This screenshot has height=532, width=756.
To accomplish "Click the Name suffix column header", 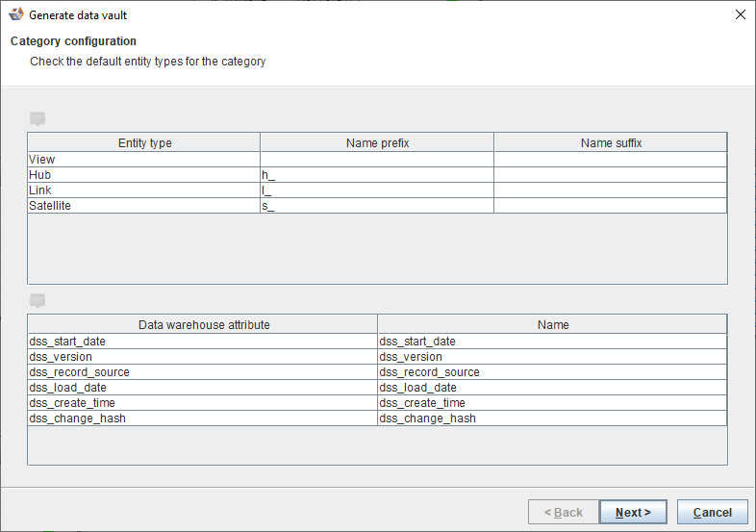I will (611, 143).
